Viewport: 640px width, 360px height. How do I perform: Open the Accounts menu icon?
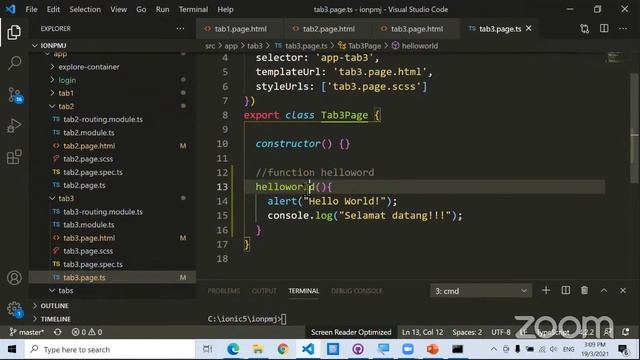click(14, 278)
